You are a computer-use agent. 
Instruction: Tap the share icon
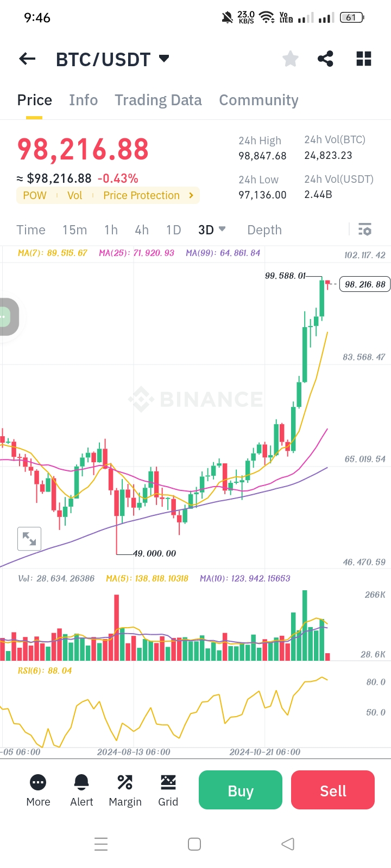[x=325, y=59]
